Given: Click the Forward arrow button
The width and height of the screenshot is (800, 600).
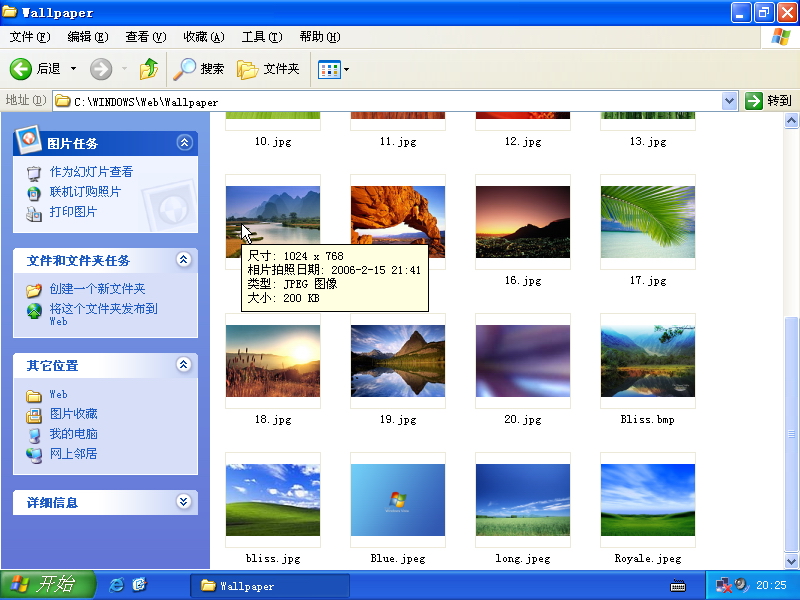Looking at the screenshot, I should pyautogui.click(x=101, y=69).
